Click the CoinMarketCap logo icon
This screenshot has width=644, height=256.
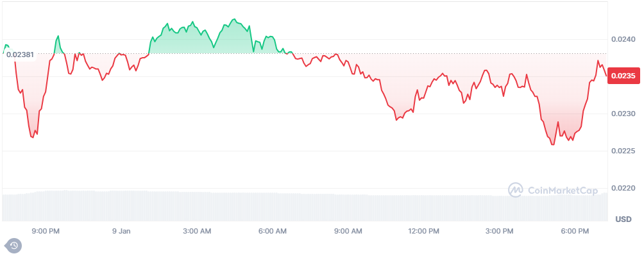click(x=516, y=190)
